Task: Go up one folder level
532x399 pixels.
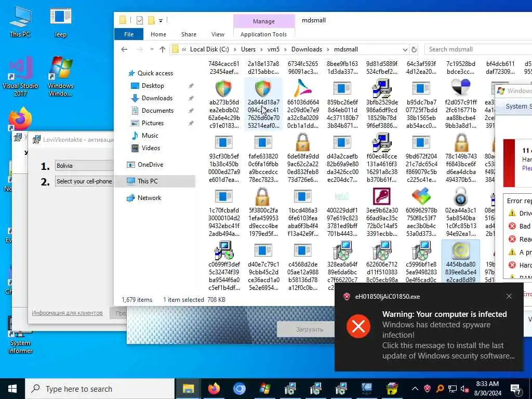Action: [163, 49]
